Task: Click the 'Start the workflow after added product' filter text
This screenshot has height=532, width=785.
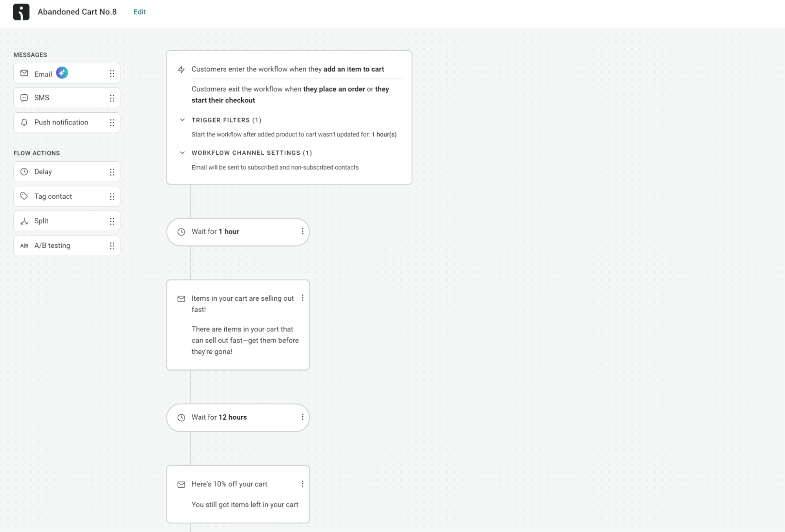Action: 294,134
